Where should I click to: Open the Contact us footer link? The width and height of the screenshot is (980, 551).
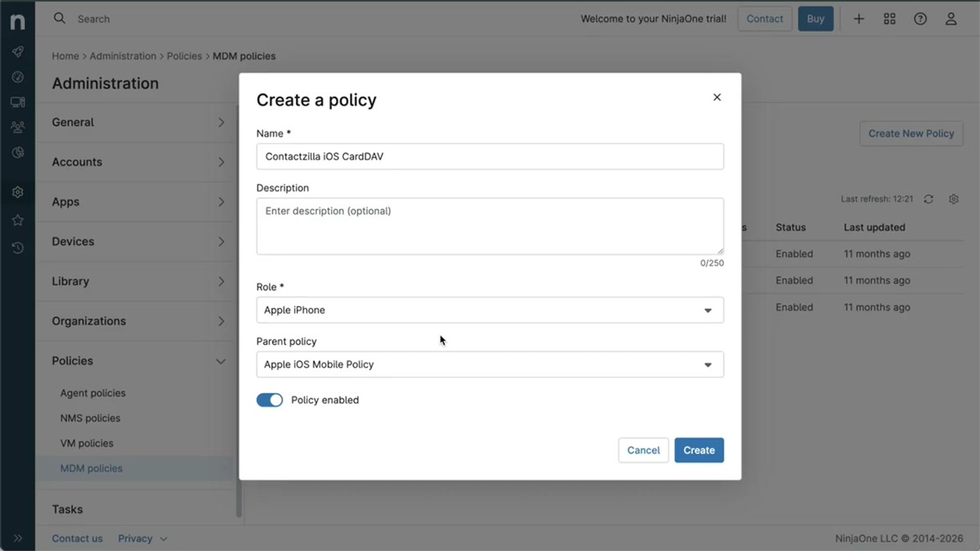click(x=77, y=539)
